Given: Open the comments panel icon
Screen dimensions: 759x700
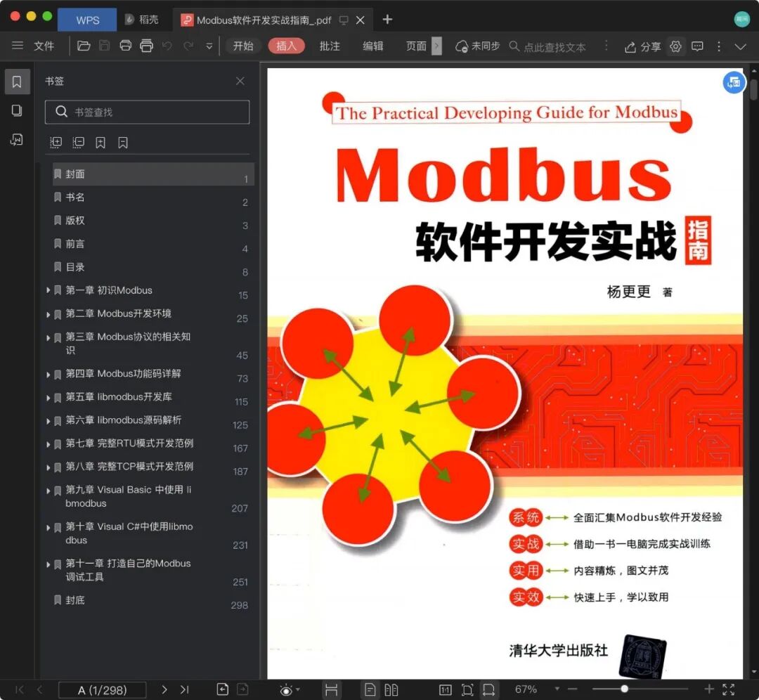Looking at the screenshot, I should click(x=697, y=46).
